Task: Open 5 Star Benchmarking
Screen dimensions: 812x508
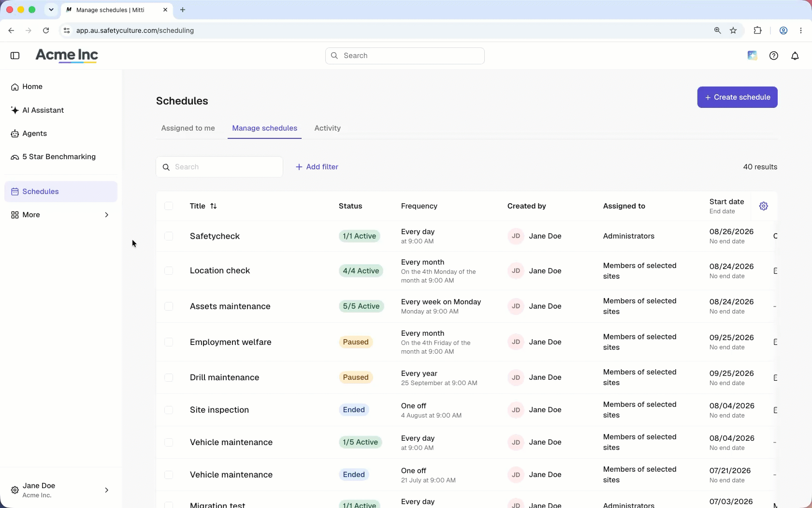Action: pyautogui.click(x=61, y=157)
